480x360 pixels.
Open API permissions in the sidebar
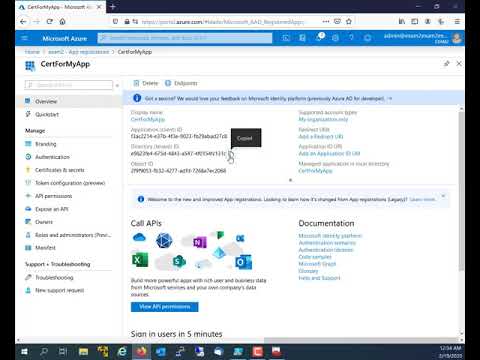click(x=53, y=196)
